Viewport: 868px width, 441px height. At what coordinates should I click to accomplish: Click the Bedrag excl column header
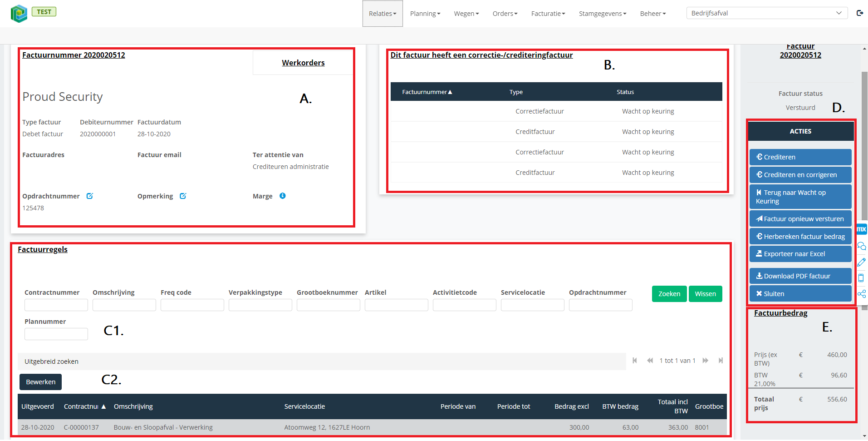[x=572, y=406]
